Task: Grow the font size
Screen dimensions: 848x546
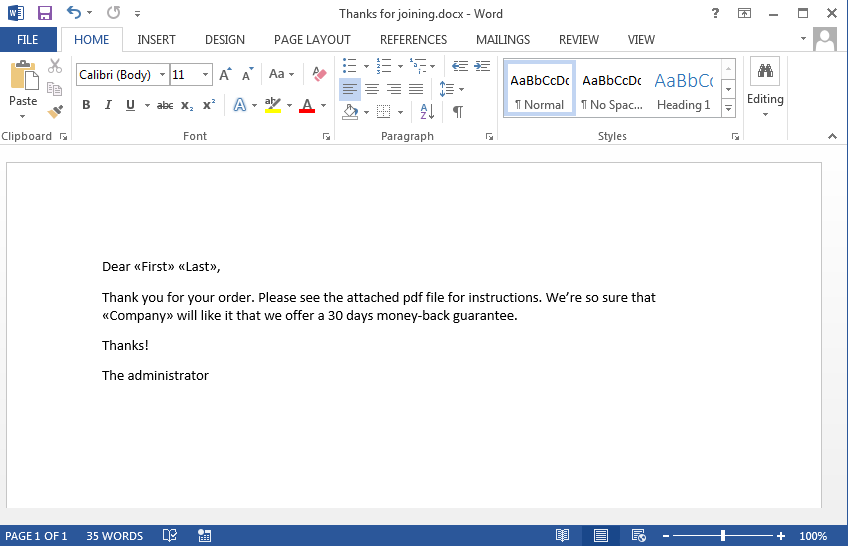Action: coord(226,75)
